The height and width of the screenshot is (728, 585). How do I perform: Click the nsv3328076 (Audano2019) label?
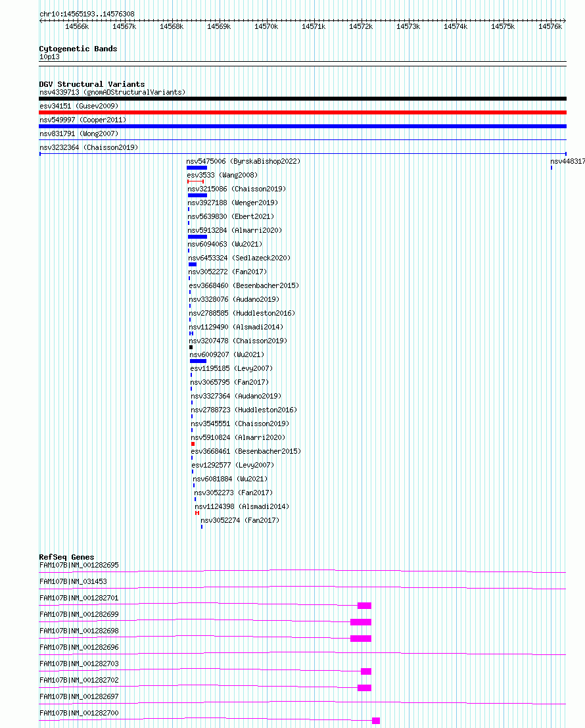click(x=234, y=299)
